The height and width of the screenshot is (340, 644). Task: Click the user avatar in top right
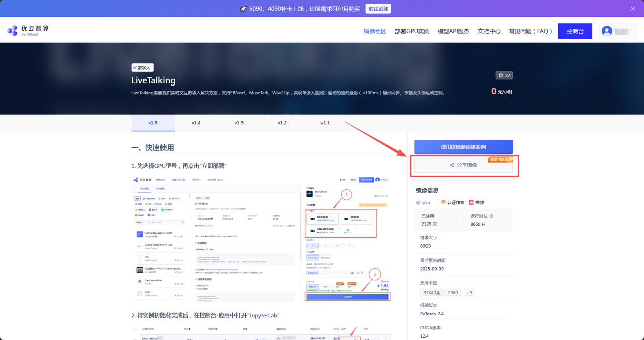pyautogui.click(x=607, y=31)
